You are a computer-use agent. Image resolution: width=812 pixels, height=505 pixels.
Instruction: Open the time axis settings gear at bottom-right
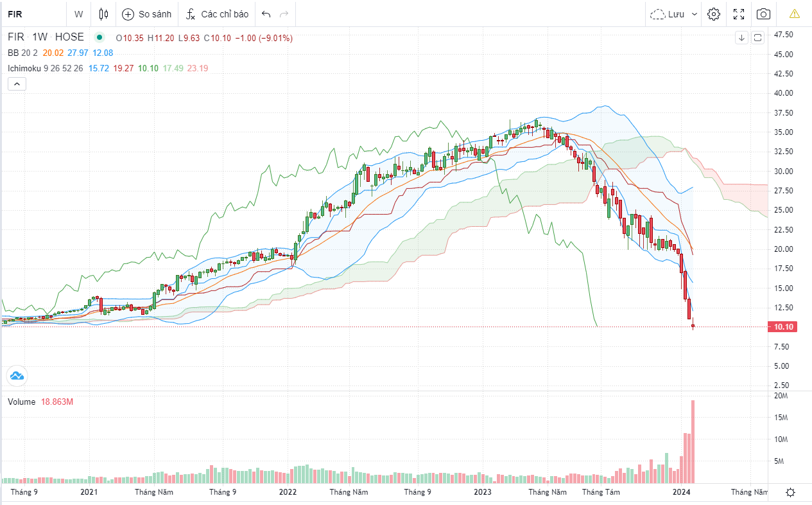tap(790, 492)
